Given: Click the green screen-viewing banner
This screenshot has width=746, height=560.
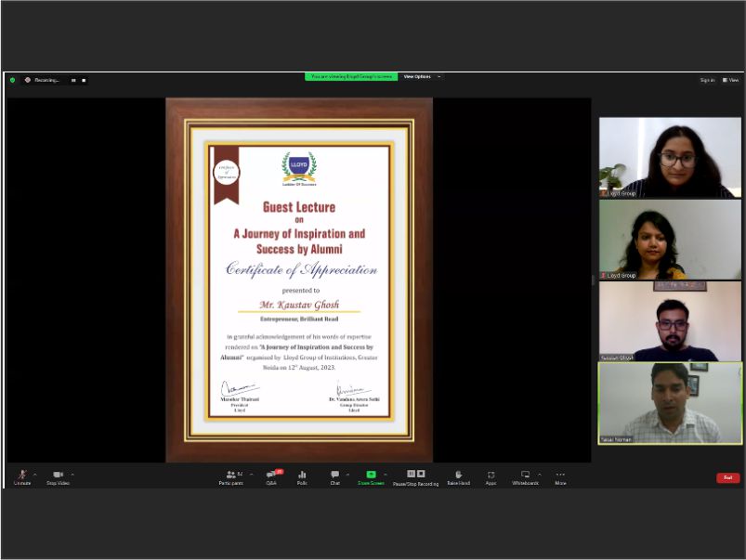Looking at the screenshot, I should tap(351, 76).
